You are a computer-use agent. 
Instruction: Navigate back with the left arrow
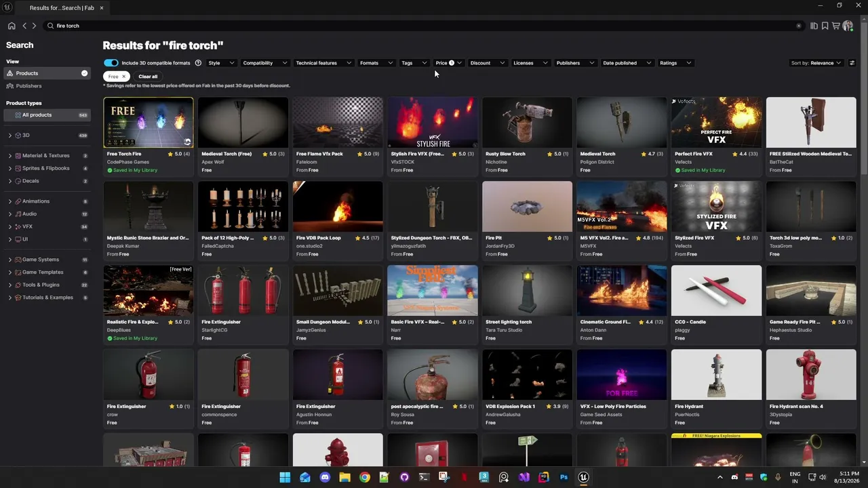pyautogui.click(x=24, y=26)
